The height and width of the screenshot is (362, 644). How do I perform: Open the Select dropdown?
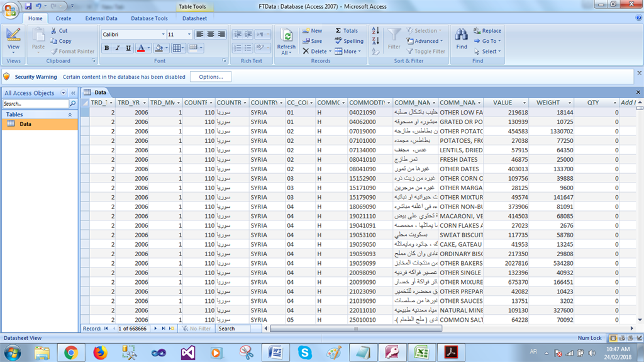click(x=487, y=52)
